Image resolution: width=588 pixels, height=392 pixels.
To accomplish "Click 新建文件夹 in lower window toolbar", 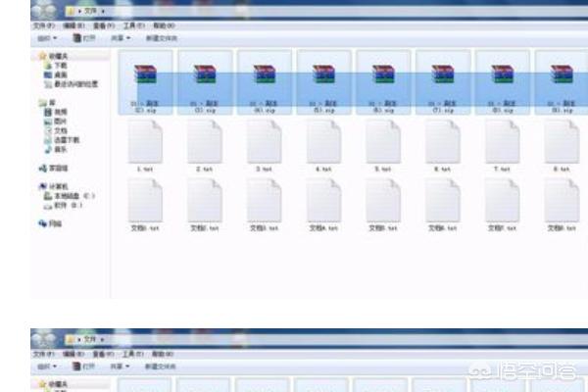I will pos(161,367).
